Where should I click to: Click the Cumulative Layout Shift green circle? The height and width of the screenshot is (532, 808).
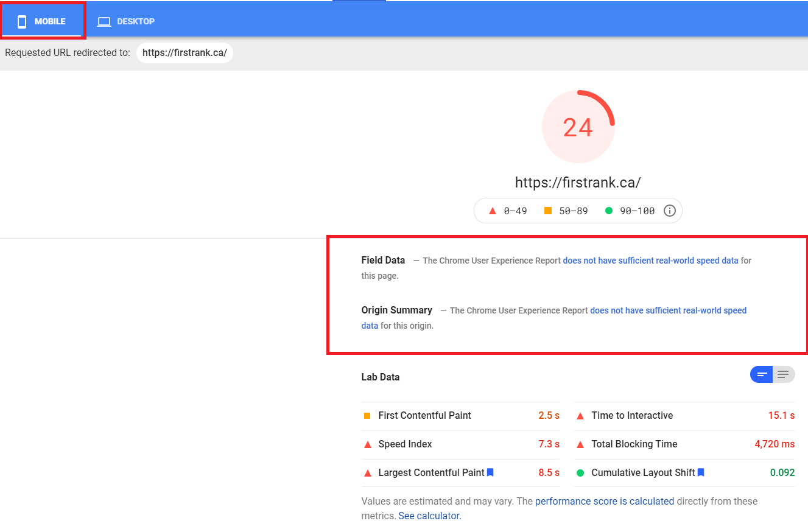point(580,473)
